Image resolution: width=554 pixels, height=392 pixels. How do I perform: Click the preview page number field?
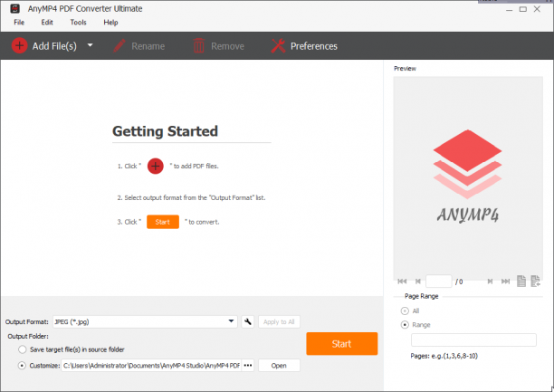tap(438, 282)
